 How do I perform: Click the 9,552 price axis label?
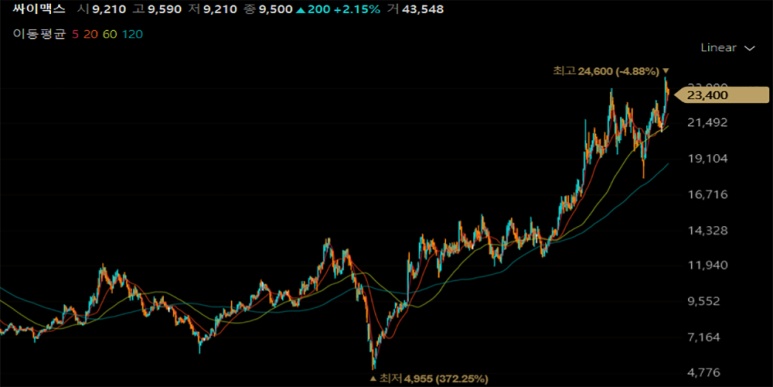tap(710, 301)
